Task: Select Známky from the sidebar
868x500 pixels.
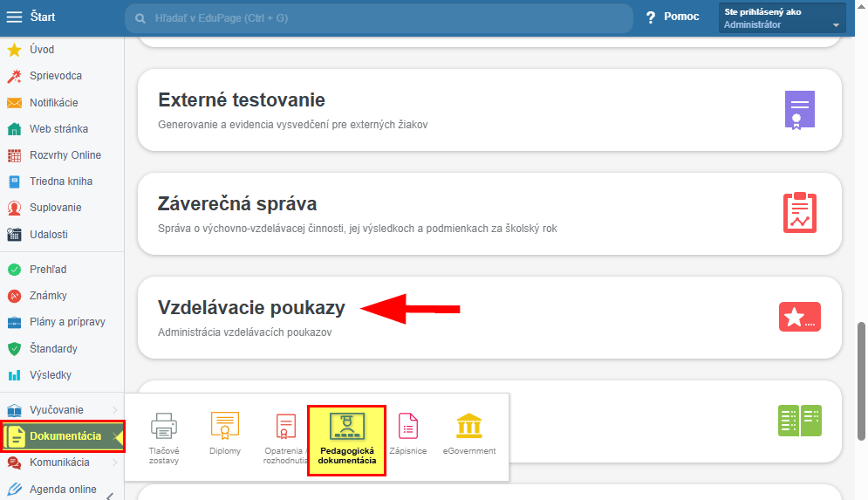Action: tap(48, 296)
